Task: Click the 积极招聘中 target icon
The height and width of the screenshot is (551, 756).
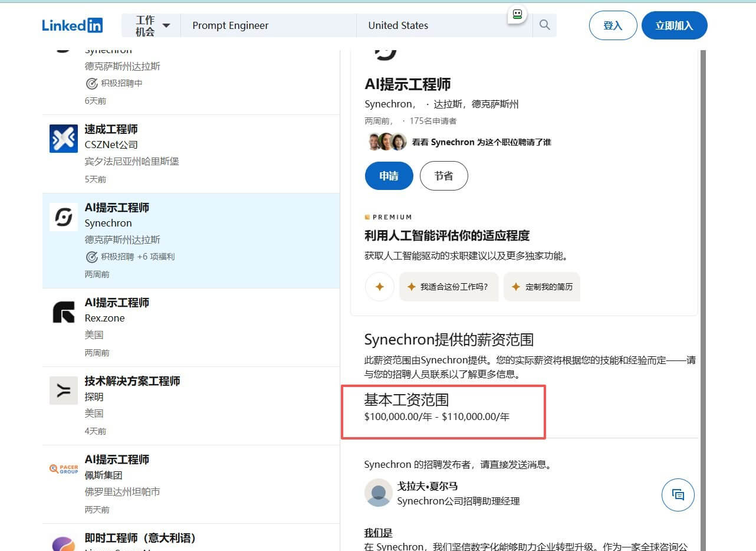Action: [x=91, y=83]
